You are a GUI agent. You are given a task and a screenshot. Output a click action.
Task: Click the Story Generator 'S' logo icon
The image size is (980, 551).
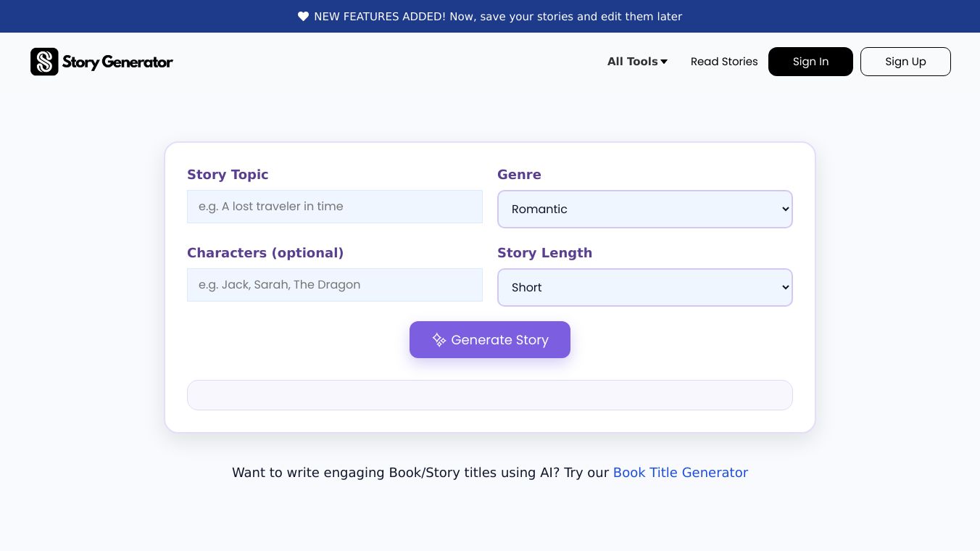[x=44, y=62]
